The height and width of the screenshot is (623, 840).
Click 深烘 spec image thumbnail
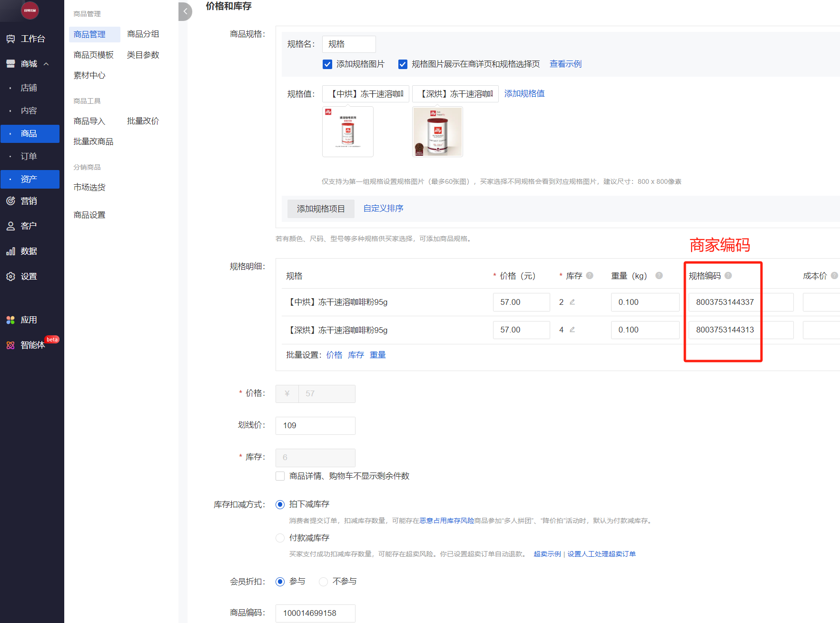(437, 132)
